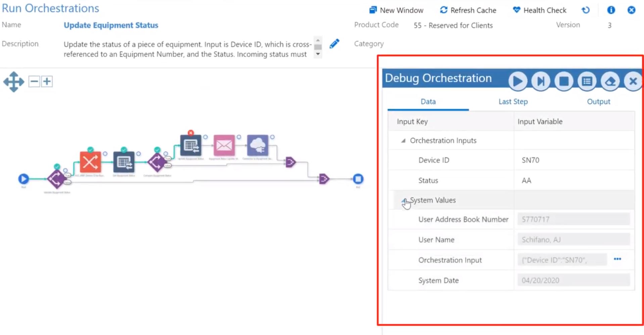Open a New Window

(396, 10)
